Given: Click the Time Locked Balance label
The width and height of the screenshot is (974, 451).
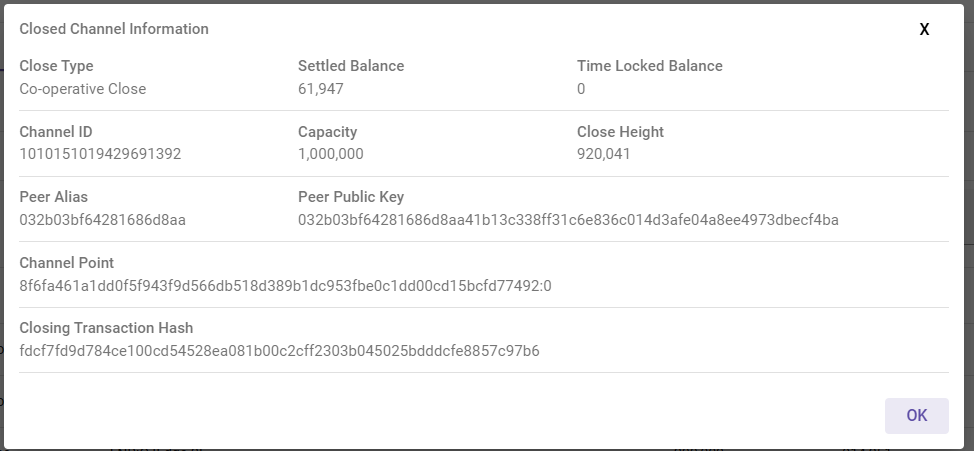Looking at the screenshot, I should point(649,66).
